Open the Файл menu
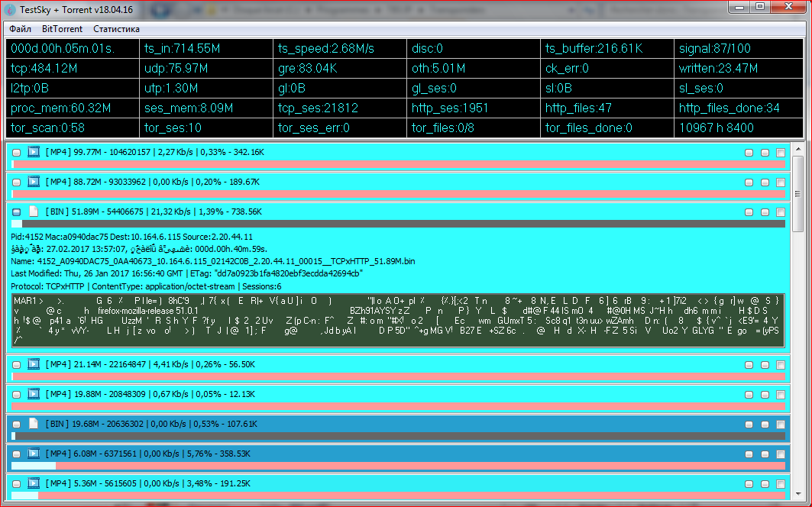The height and width of the screenshot is (507, 812). coord(20,29)
